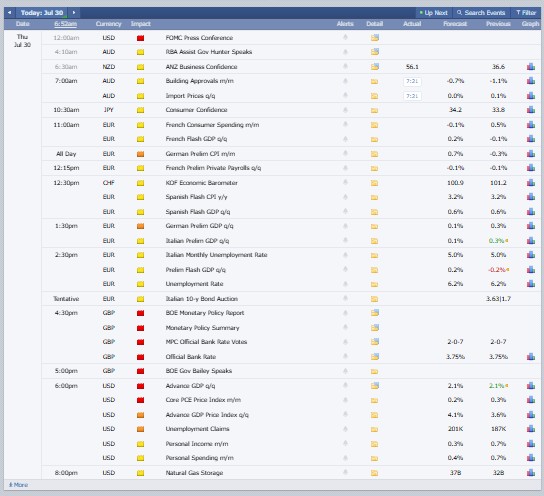544x496 pixels.
Task: Click the 6:52am time zone link
Action: pos(66,24)
